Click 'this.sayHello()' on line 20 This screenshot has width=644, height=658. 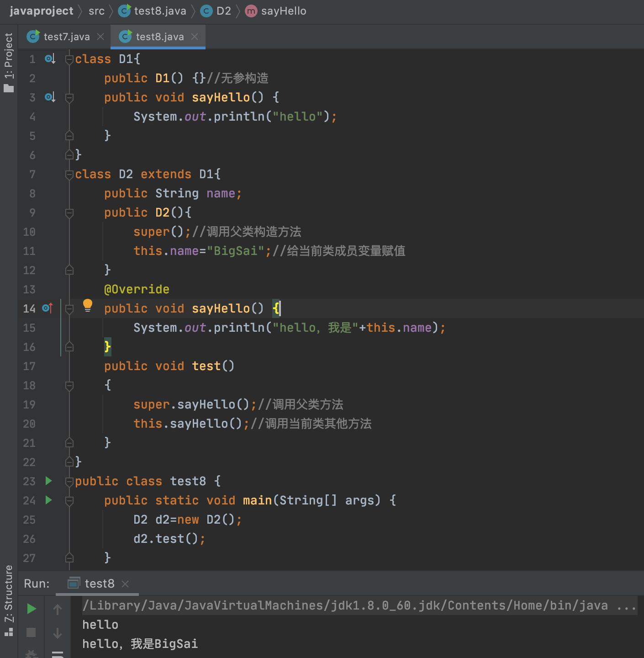[x=188, y=424]
